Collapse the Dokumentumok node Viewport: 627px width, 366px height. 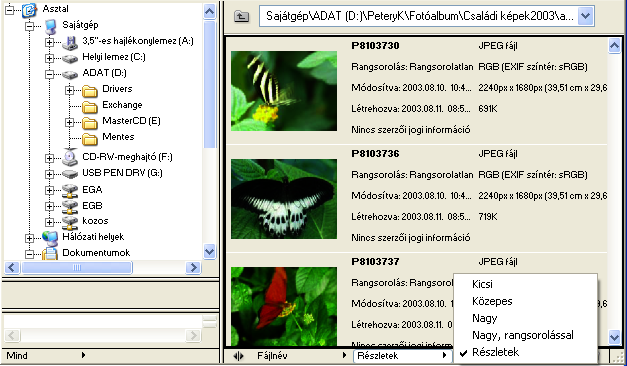29,254
